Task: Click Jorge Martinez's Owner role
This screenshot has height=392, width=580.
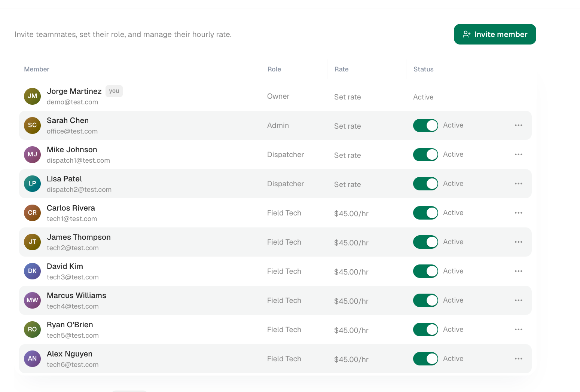Action: point(278,96)
